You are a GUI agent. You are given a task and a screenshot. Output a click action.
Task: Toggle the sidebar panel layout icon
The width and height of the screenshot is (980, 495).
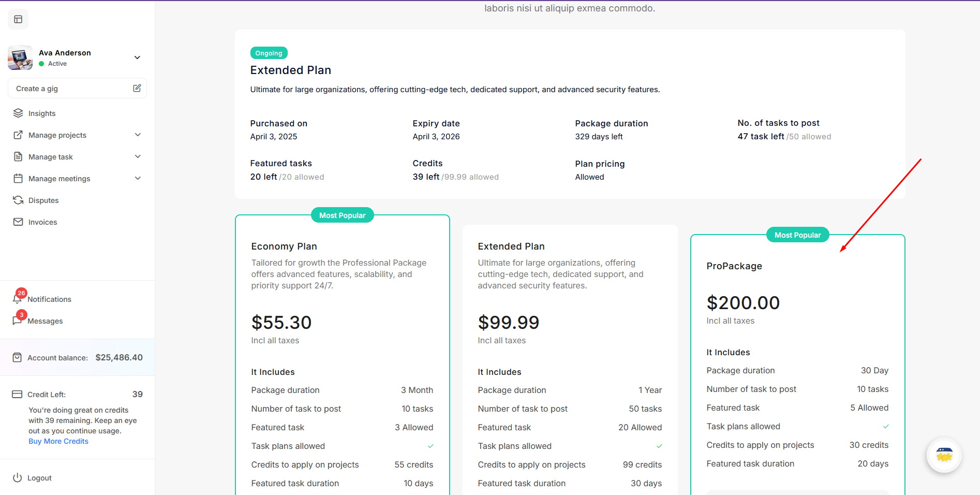pyautogui.click(x=18, y=20)
